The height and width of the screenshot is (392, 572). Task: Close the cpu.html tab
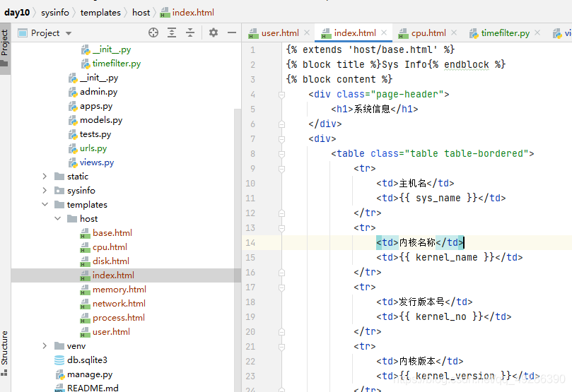tap(454, 32)
